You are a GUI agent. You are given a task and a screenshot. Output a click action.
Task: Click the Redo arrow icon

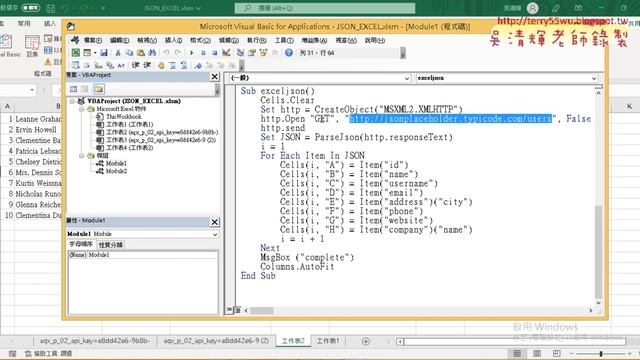(178, 53)
